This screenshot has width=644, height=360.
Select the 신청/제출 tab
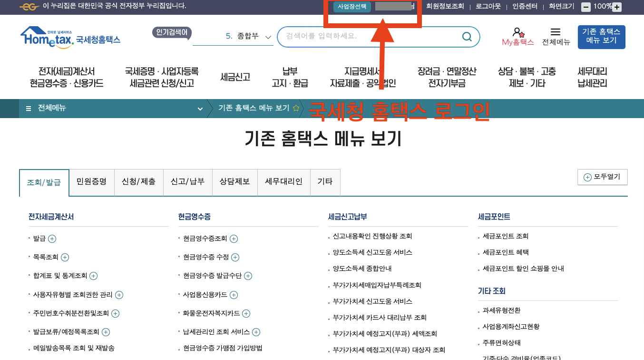pos(139,181)
